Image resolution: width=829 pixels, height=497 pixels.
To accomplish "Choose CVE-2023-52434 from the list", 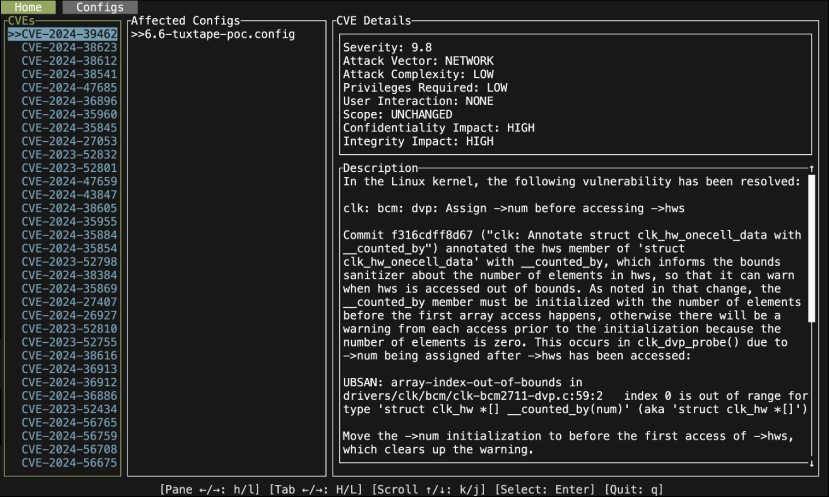I will click(69, 409).
